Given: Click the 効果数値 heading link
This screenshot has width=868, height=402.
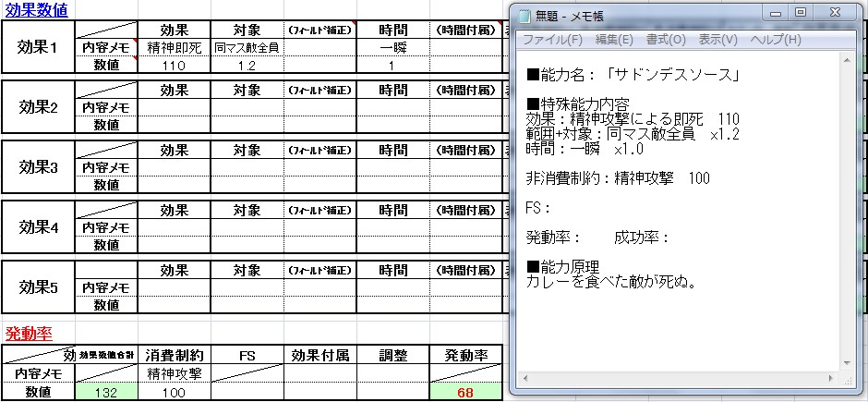Looking at the screenshot, I should pyautogui.click(x=37, y=9).
